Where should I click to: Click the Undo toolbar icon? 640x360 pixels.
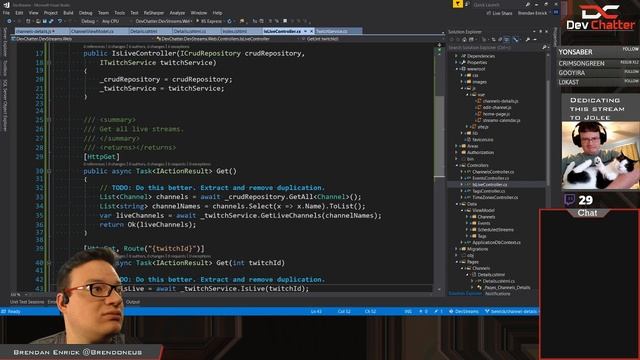[x=60, y=21]
